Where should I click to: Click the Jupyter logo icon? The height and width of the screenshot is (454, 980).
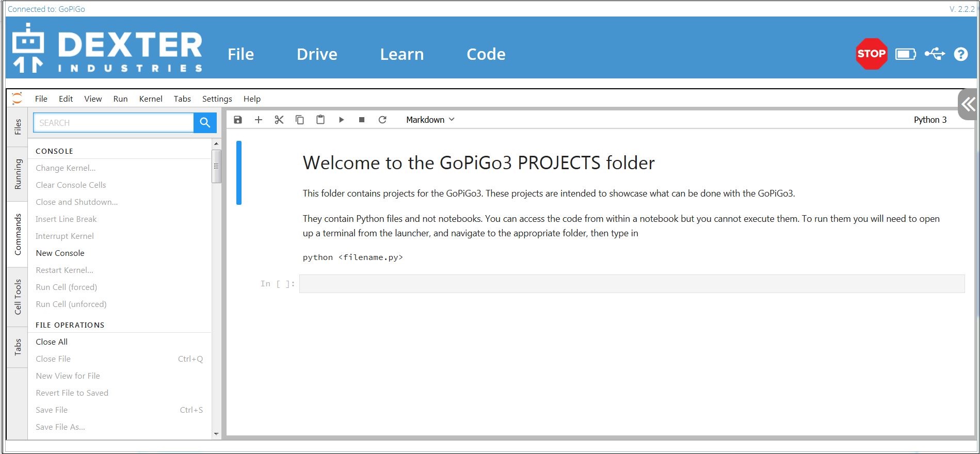(x=17, y=98)
